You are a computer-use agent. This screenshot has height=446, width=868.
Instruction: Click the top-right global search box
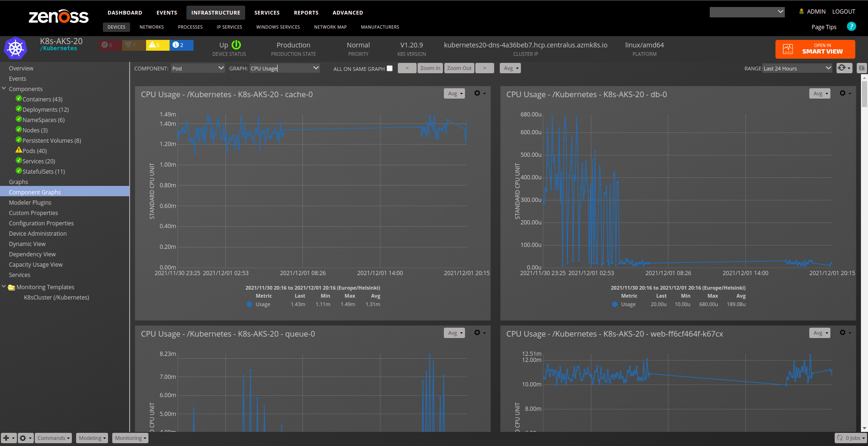pyautogui.click(x=747, y=12)
